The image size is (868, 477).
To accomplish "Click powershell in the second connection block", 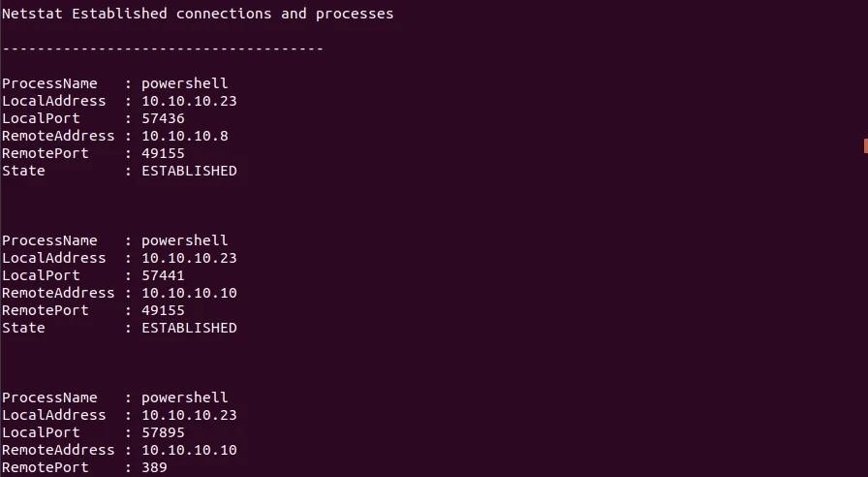I will [184, 240].
